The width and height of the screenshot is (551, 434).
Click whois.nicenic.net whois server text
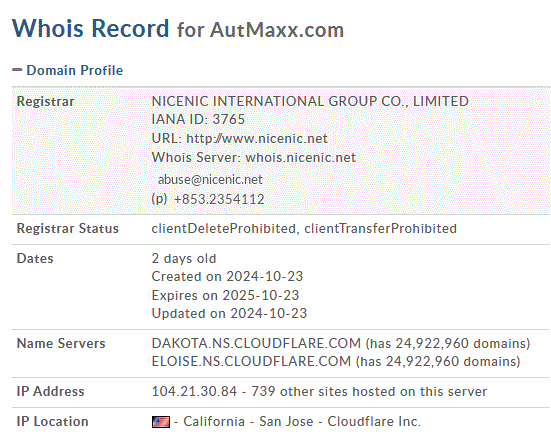(300, 157)
